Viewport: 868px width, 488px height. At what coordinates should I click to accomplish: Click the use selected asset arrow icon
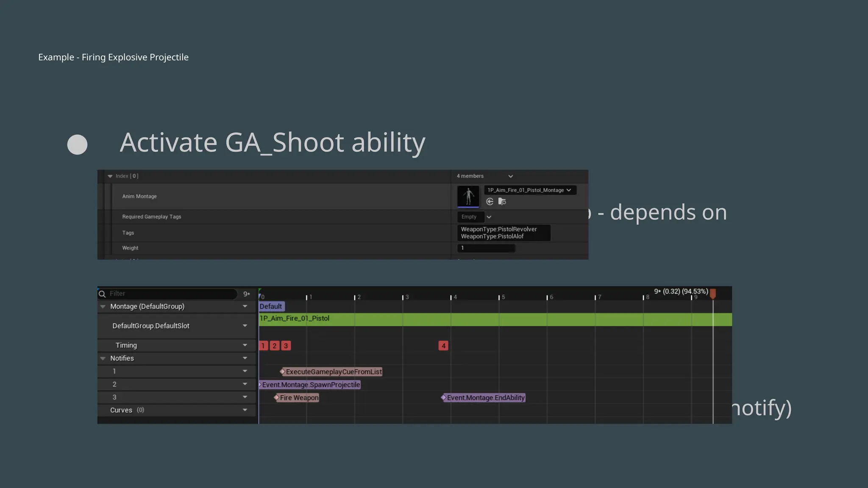[x=490, y=202]
